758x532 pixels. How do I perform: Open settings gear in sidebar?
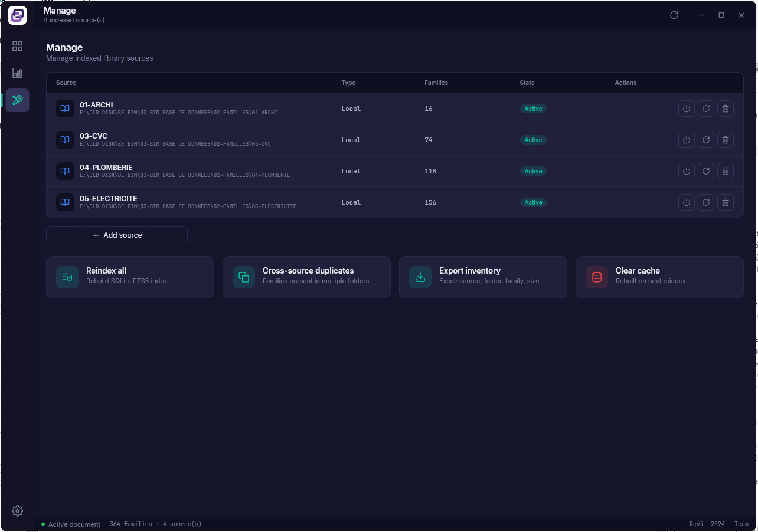click(x=17, y=511)
